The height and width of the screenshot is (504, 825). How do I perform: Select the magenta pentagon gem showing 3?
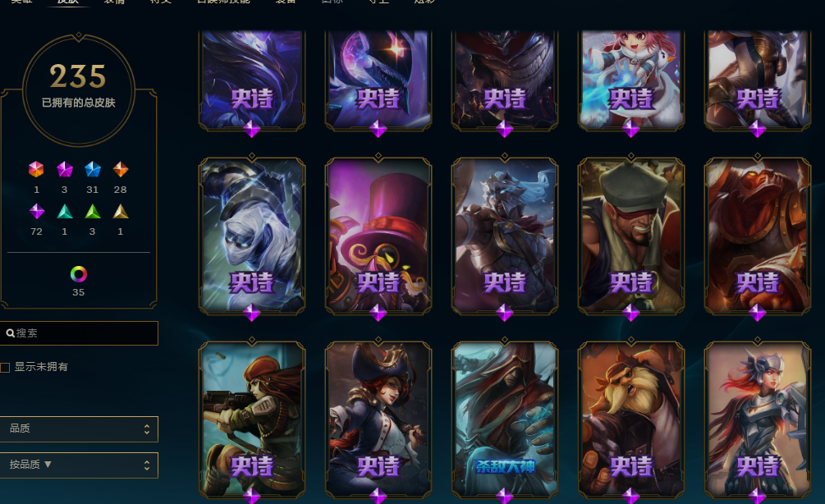[x=64, y=169]
